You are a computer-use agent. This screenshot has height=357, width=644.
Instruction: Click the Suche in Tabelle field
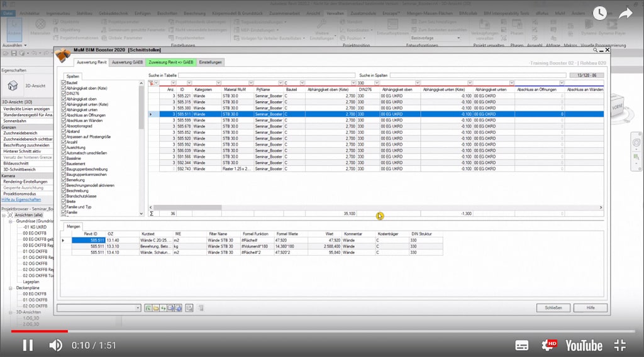(267, 75)
